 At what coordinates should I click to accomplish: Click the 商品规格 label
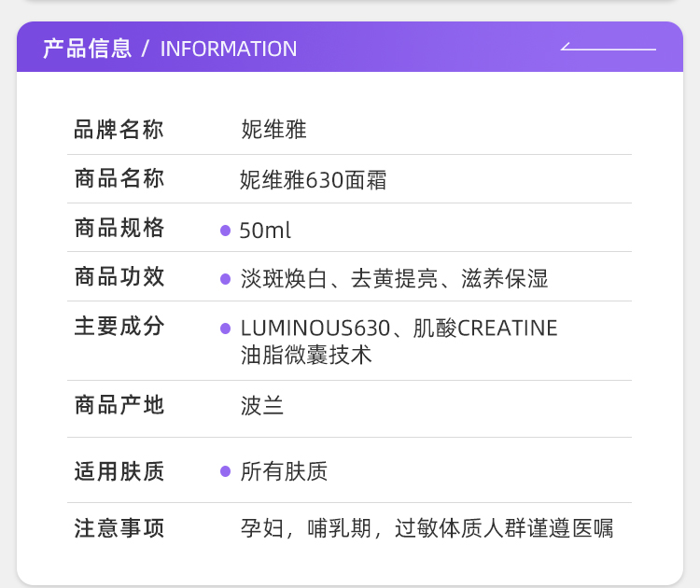(x=119, y=228)
